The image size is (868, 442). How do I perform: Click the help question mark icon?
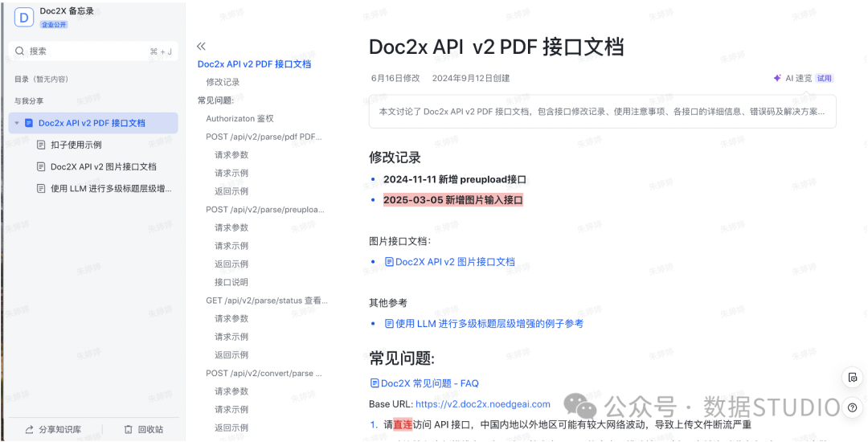(853, 407)
